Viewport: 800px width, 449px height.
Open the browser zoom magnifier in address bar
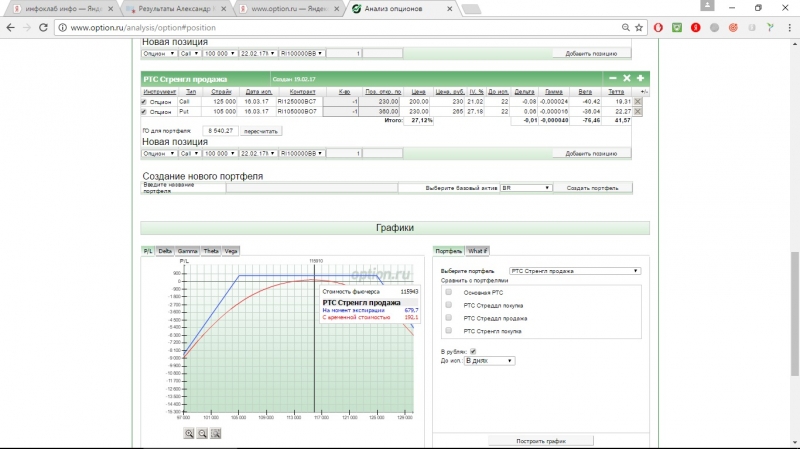(626, 28)
